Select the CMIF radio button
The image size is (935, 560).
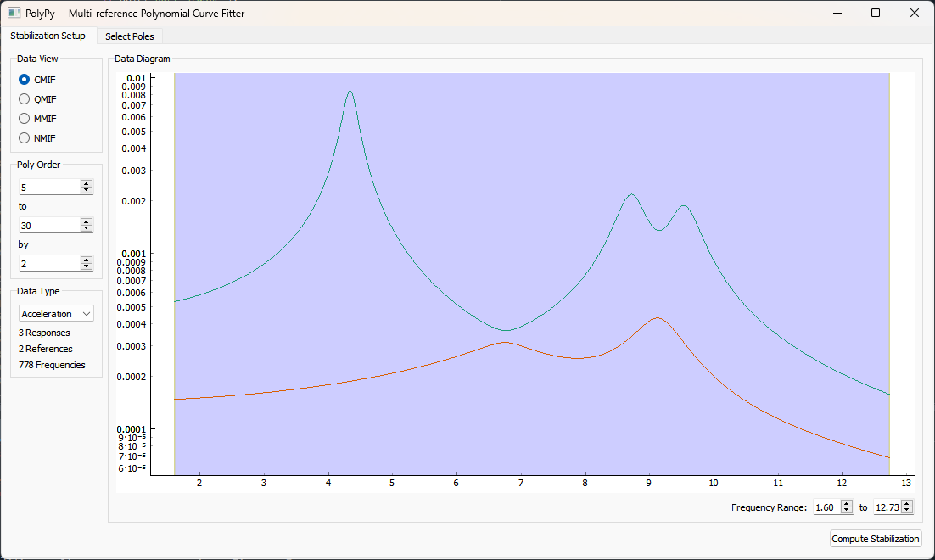coord(25,79)
